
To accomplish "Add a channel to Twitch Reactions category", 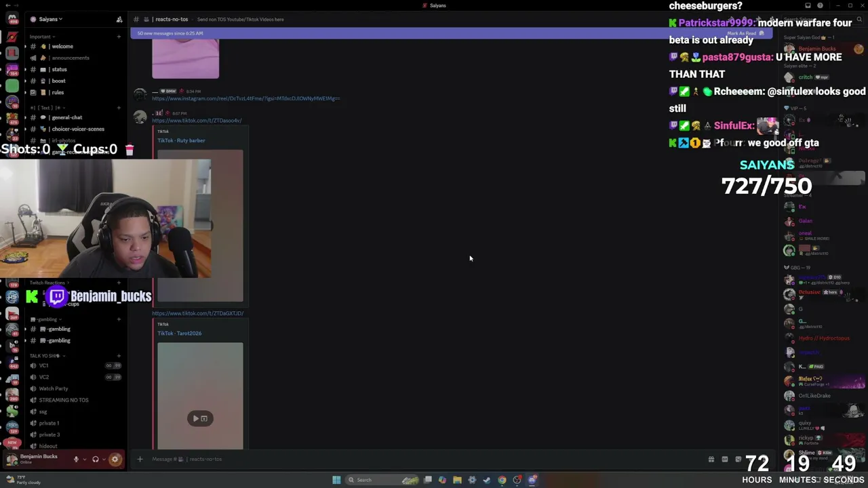I will point(119,283).
